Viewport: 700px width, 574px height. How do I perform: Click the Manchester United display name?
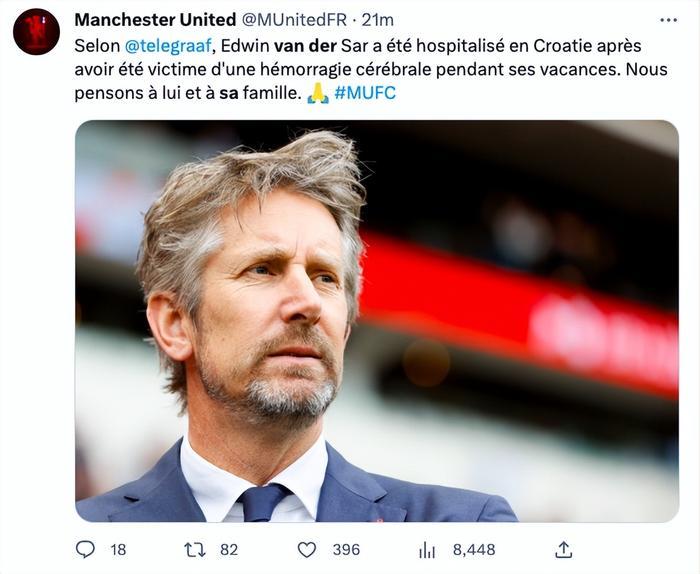(155, 20)
